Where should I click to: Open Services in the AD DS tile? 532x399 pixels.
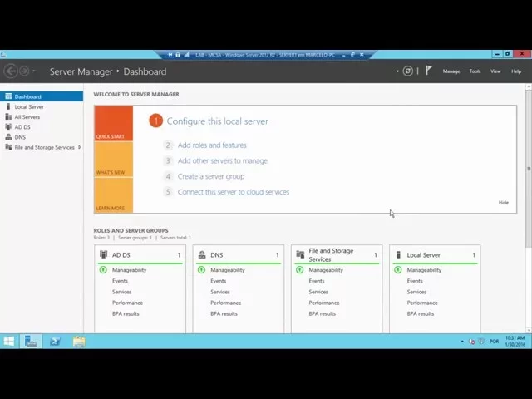pyautogui.click(x=122, y=292)
